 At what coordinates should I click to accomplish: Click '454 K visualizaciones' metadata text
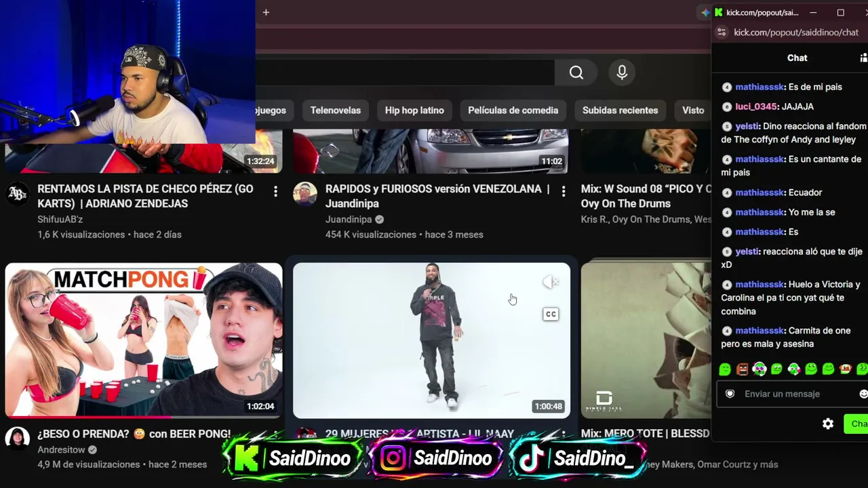tap(371, 235)
